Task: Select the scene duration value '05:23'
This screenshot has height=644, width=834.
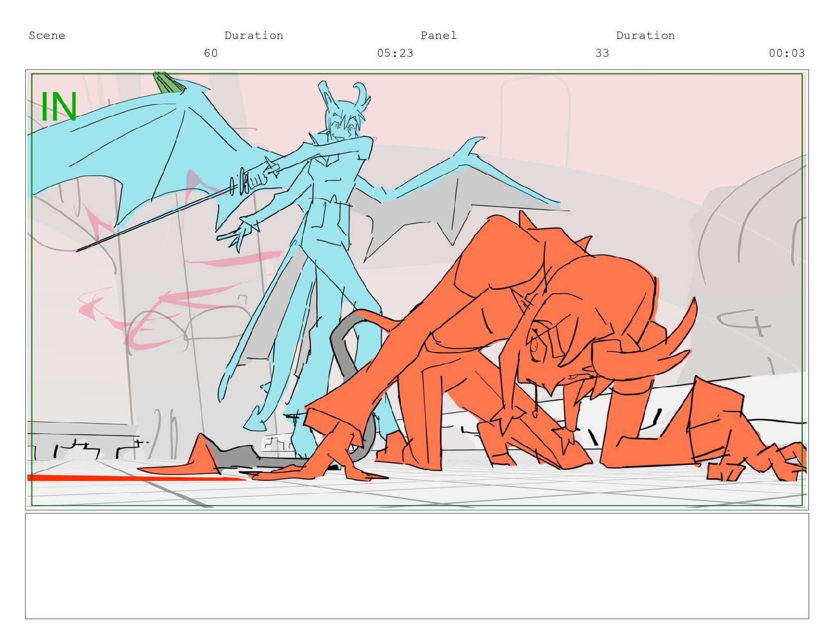Action: point(395,53)
